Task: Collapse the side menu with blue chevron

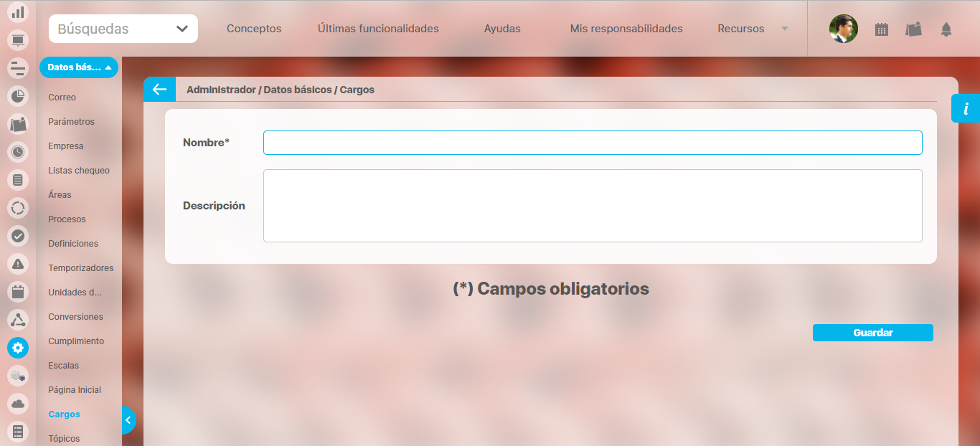Action: click(x=128, y=420)
